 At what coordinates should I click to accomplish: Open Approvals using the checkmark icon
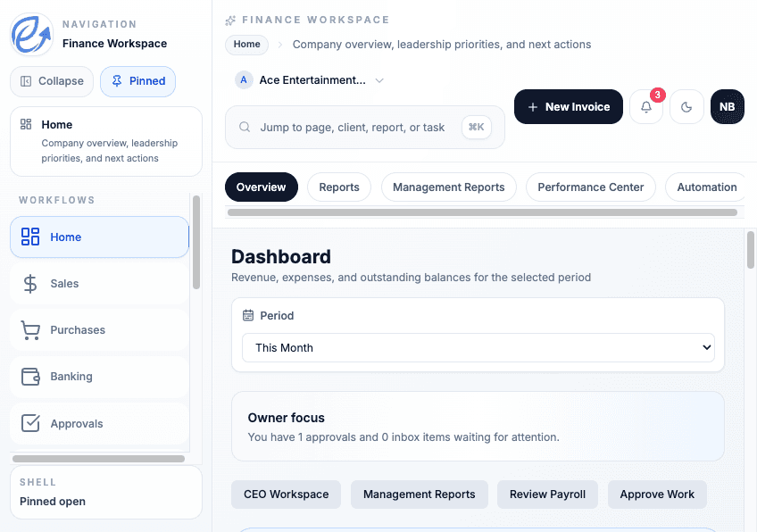coord(29,423)
